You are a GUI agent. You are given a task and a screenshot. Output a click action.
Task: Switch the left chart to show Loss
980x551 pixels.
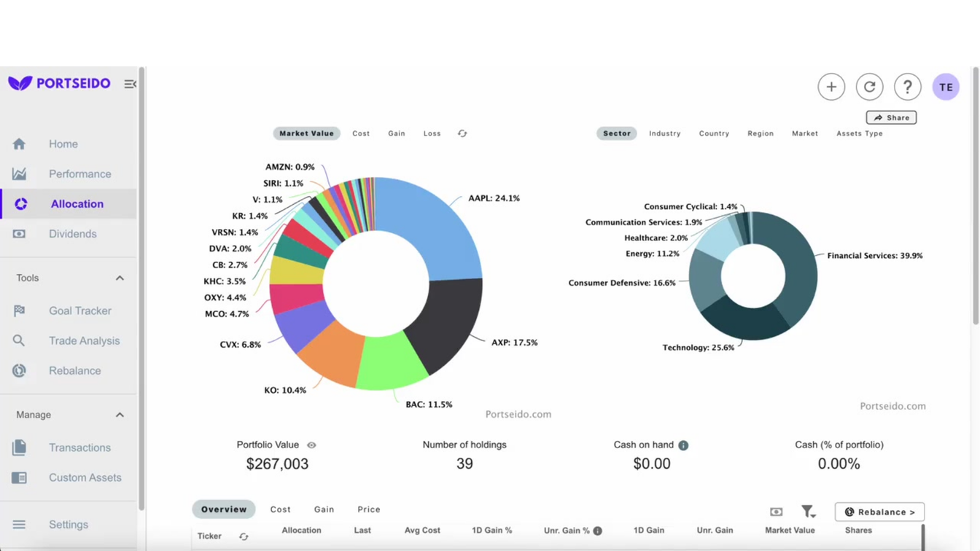(x=432, y=133)
